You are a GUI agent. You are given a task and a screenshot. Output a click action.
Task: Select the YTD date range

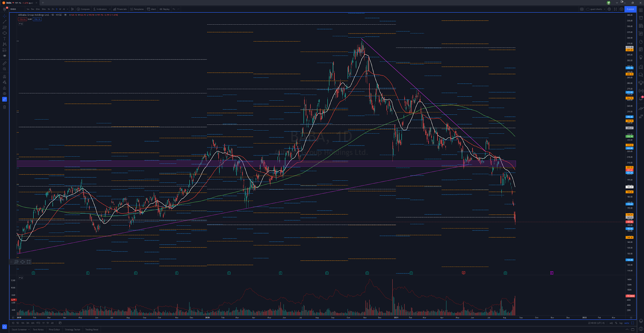(x=38, y=323)
